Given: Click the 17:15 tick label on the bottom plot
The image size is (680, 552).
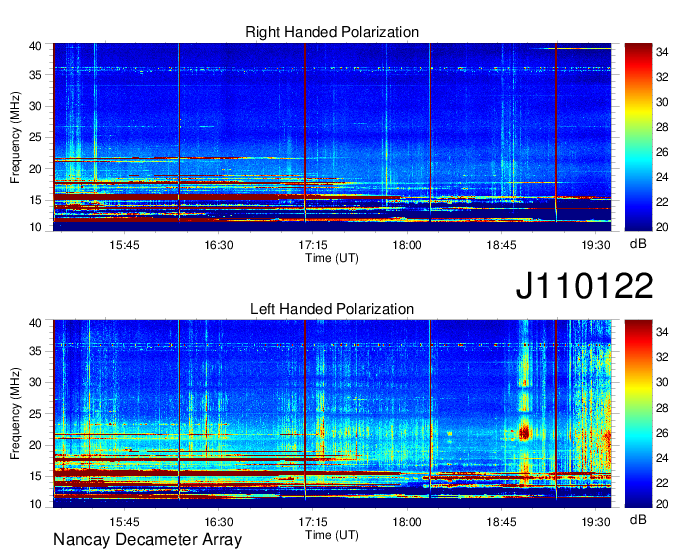Looking at the screenshot, I should click(x=313, y=522).
